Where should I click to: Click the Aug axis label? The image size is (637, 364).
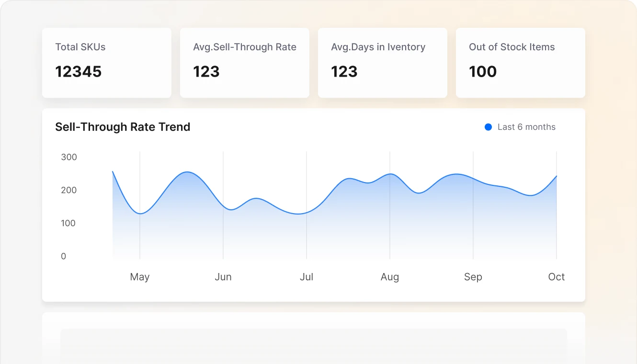(390, 277)
